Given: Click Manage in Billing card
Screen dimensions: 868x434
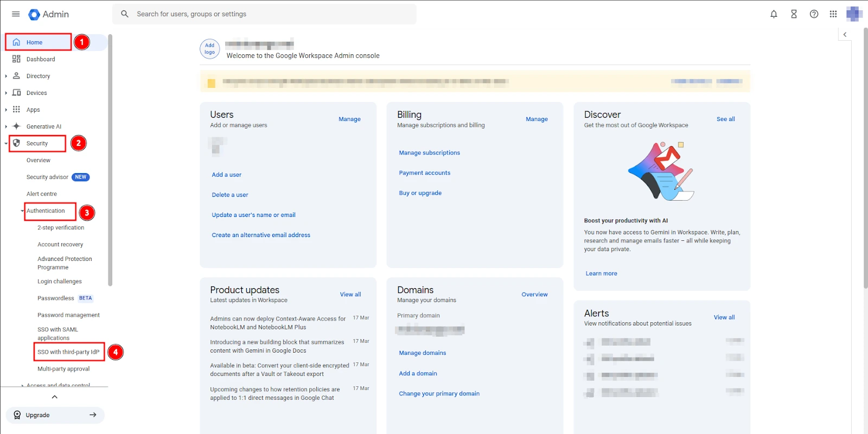Looking at the screenshot, I should tap(537, 119).
